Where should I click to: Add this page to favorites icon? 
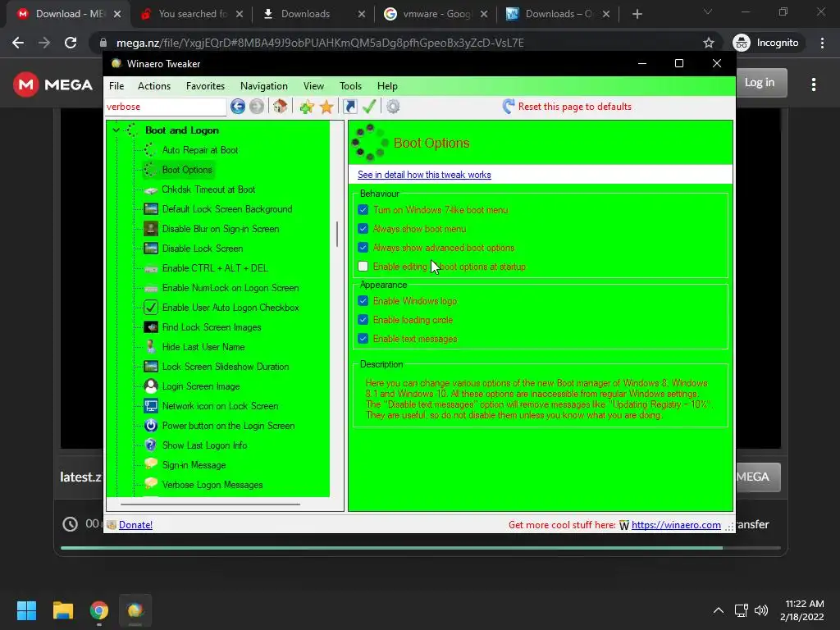(x=307, y=107)
